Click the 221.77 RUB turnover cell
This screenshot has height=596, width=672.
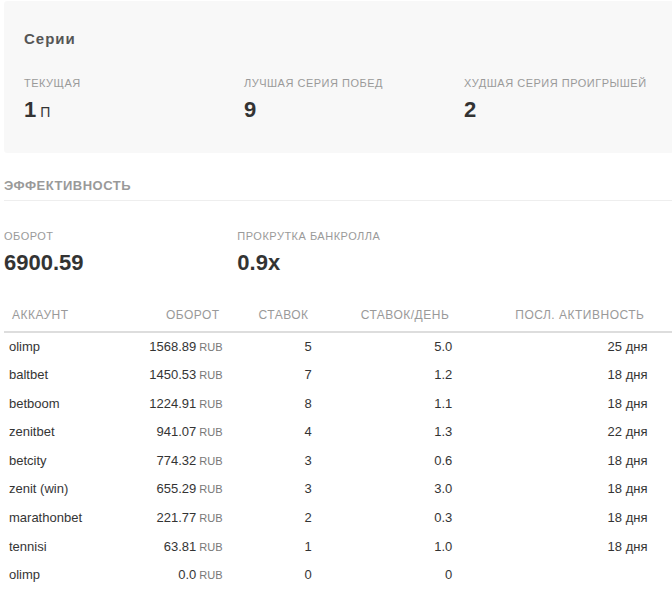189,518
